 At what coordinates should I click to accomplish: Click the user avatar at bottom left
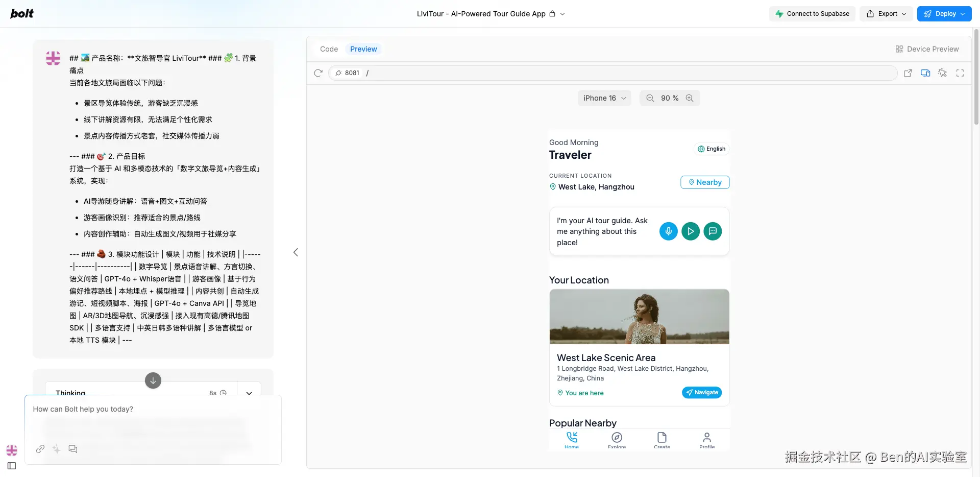(12, 450)
